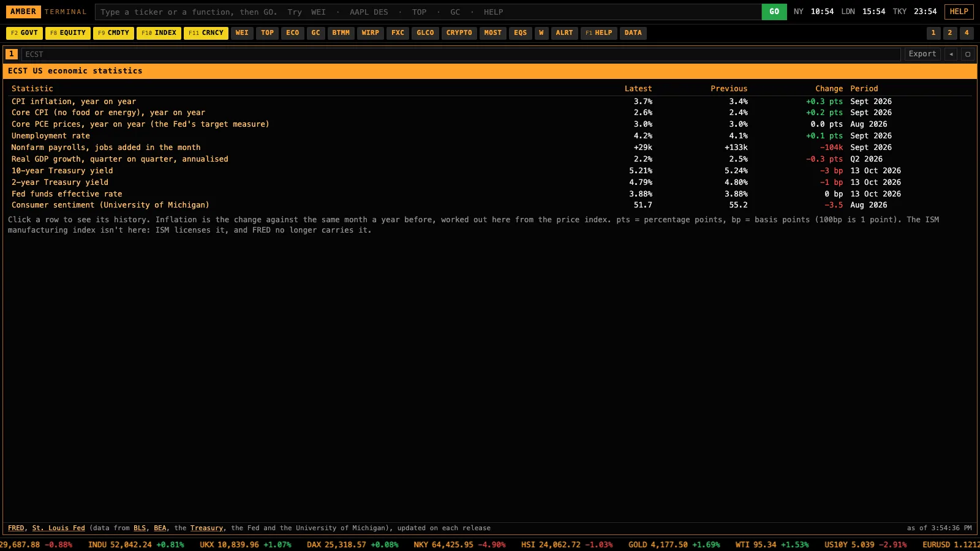This screenshot has height=551, width=980.
Task: Open the F1 HELP toolbar key
Action: (599, 33)
